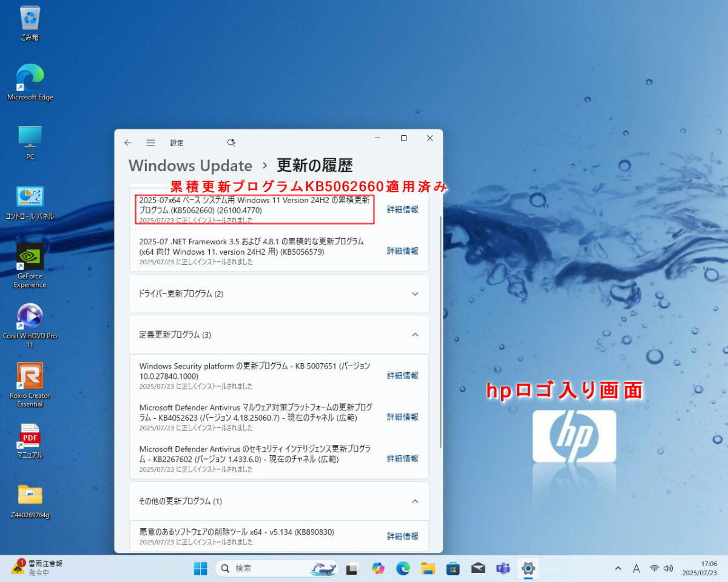Minimize the Settings window
Screen dimensions: 728x582
click(377, 138)
